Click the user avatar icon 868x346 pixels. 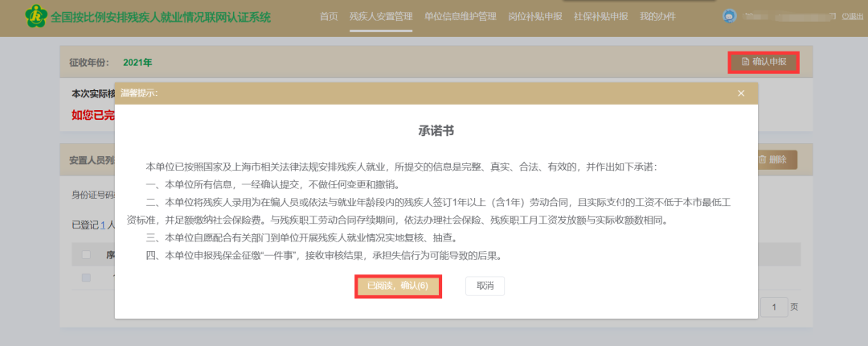pos(729,16)
